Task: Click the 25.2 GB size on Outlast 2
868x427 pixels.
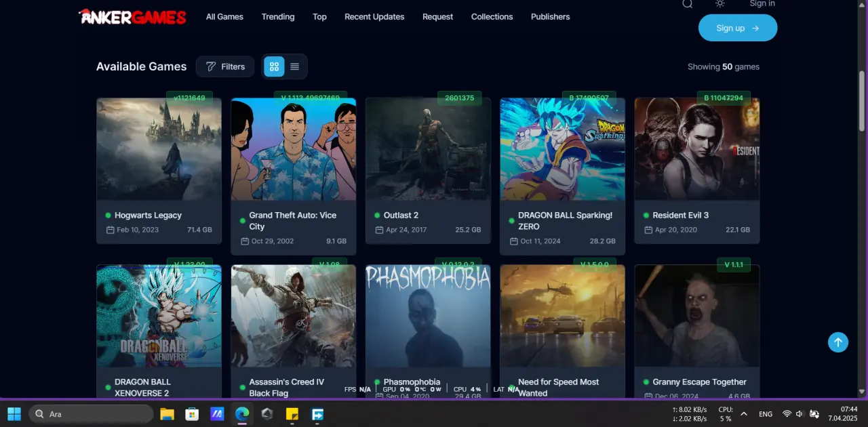Action: 468,230
